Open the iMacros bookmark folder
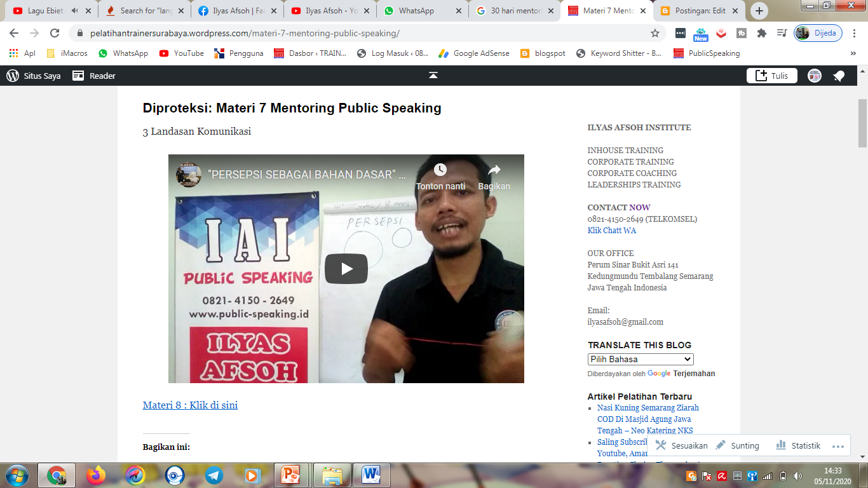The height and width of the screenshot is (488, 868). [67, 53]
